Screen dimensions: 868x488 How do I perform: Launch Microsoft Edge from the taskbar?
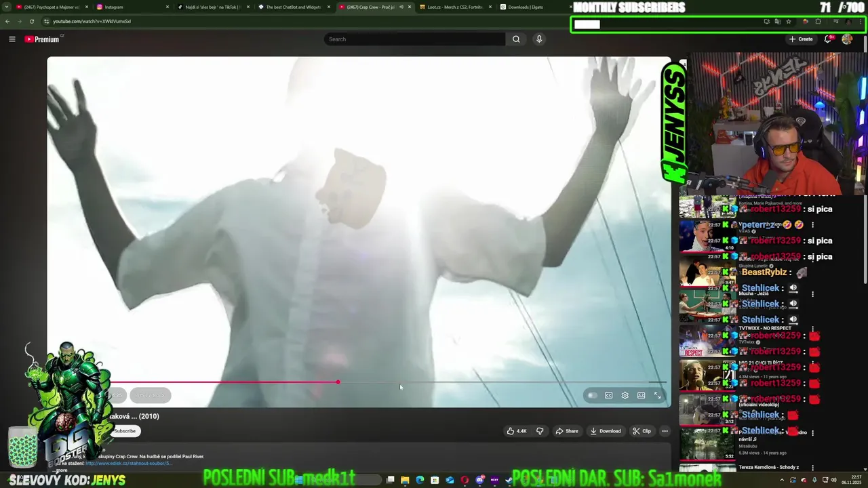point(420,480)
